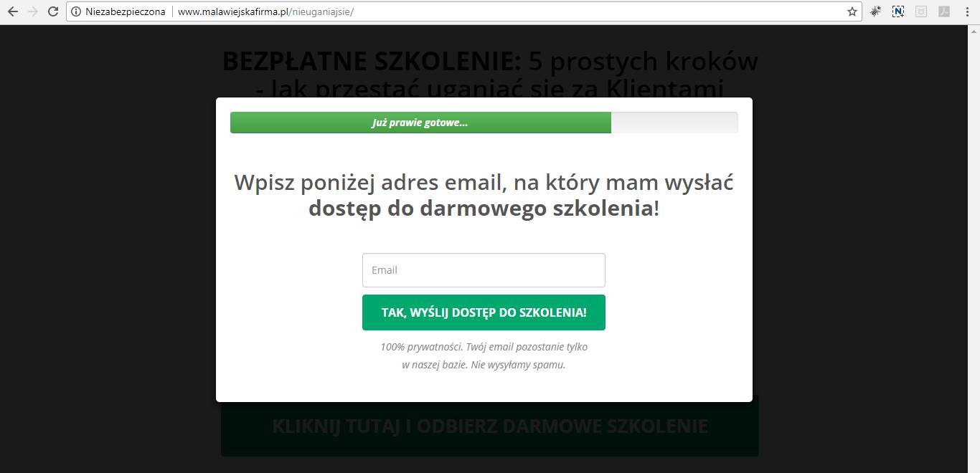Open the bug extension icon
This screenshot has width=980, height=473.
[875, 11]
